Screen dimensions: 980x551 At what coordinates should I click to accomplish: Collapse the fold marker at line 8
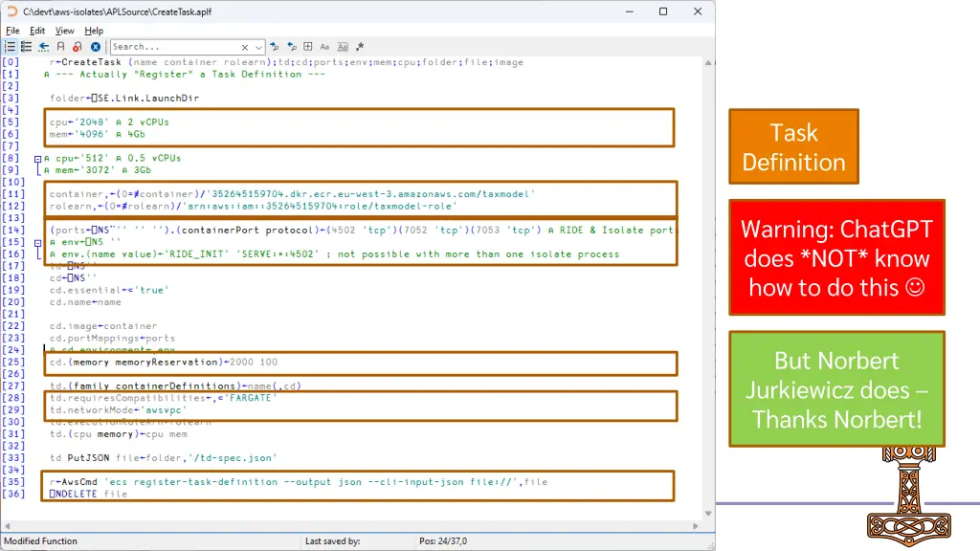pos(37,159)
